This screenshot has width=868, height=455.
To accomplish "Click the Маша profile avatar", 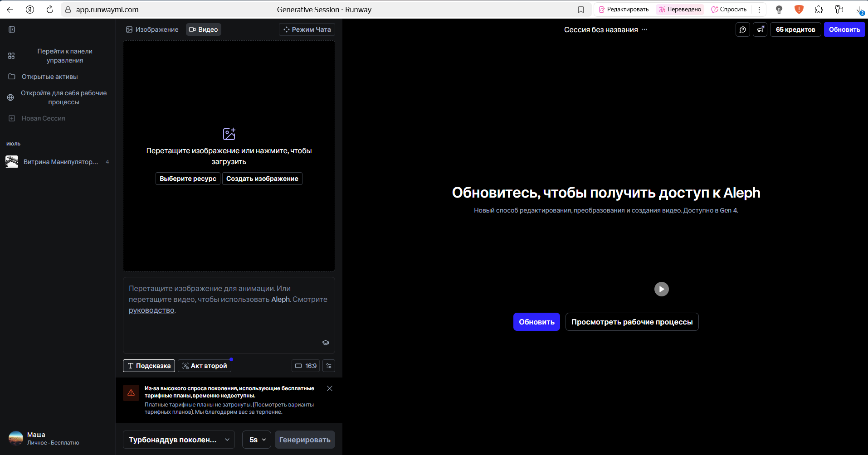I will pyautogui.click(x=16, y=438).
